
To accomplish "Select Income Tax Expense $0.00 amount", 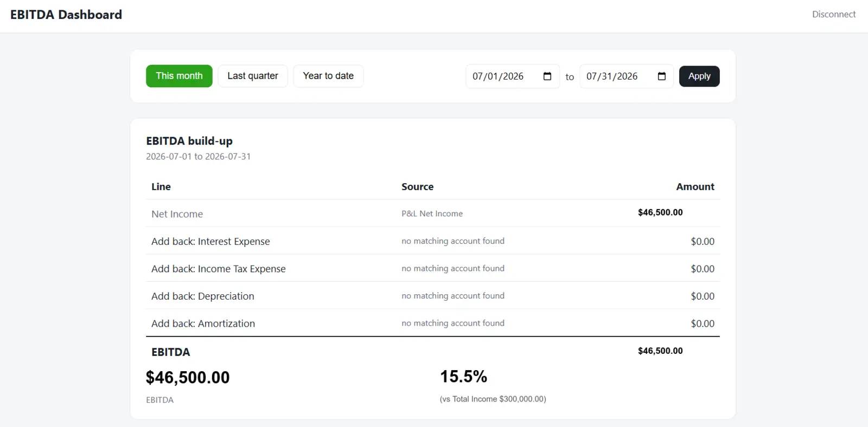I will pos(703,269).
